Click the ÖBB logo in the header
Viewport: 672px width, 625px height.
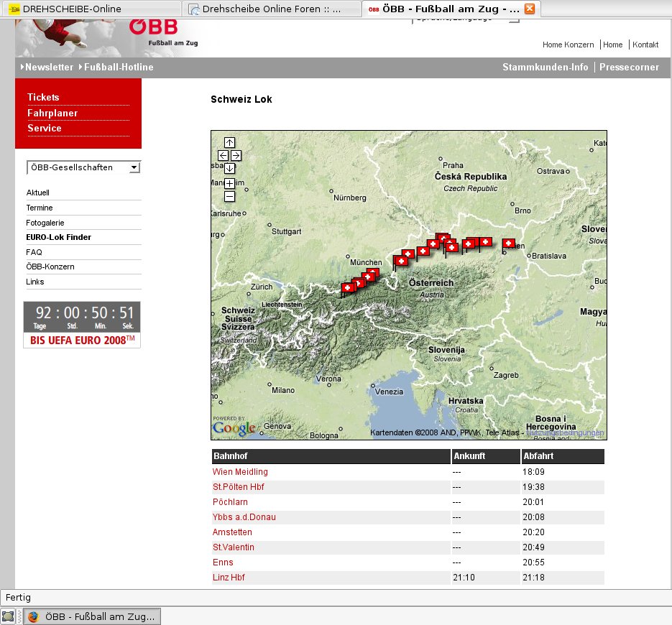point(153,28)
